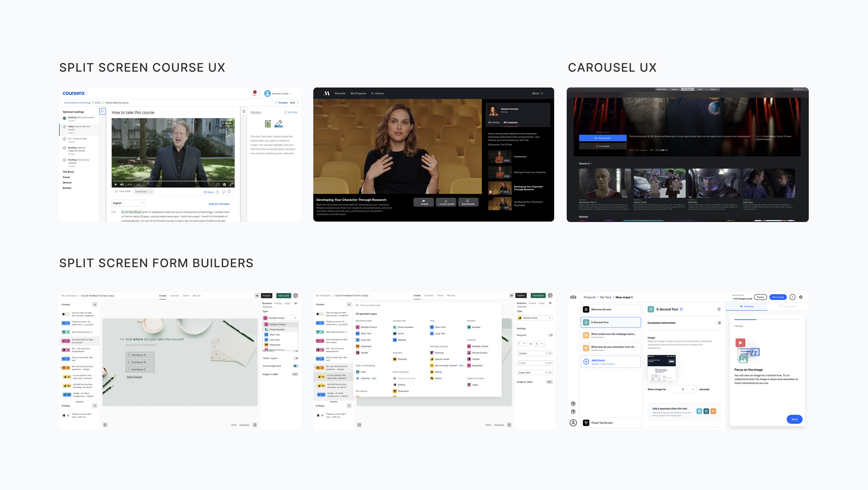Viewport: 868px width, 490px height.
Task: Click the Coursera video progress bar
Action: click(173, 181)
